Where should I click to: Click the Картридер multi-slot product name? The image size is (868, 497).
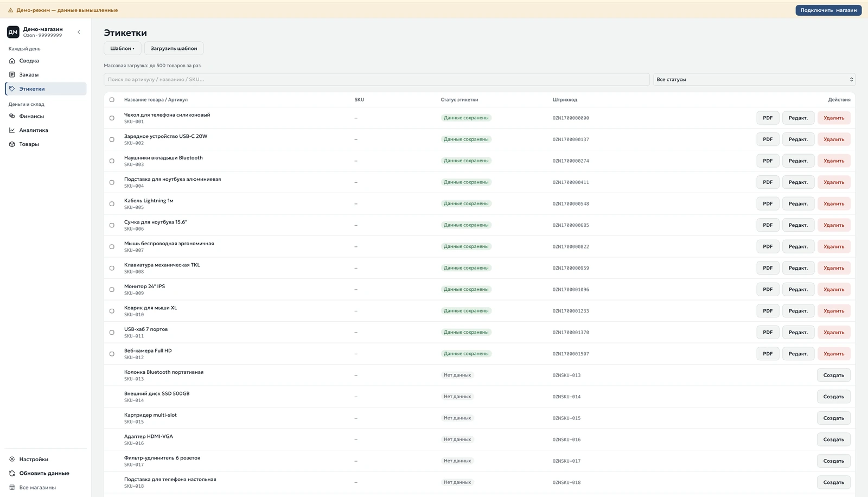pos(150,415)
